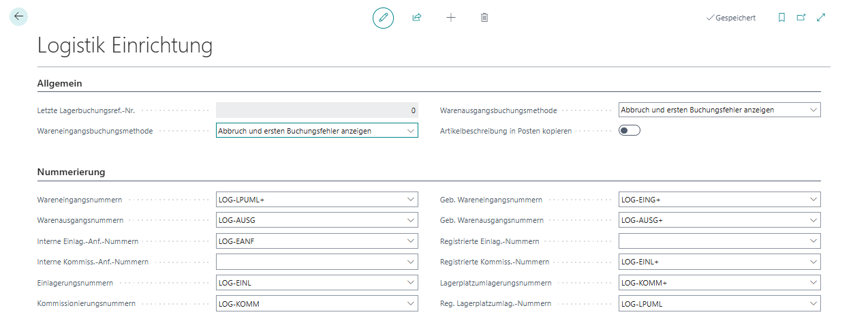Open page in new window icon

[x=801, y=18]
